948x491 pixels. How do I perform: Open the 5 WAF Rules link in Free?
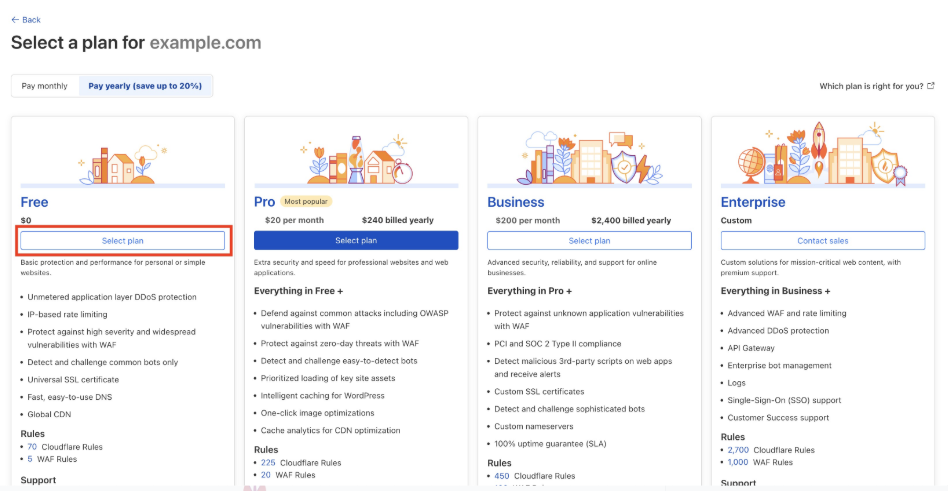pyautogui.click(x=32, y=459)
